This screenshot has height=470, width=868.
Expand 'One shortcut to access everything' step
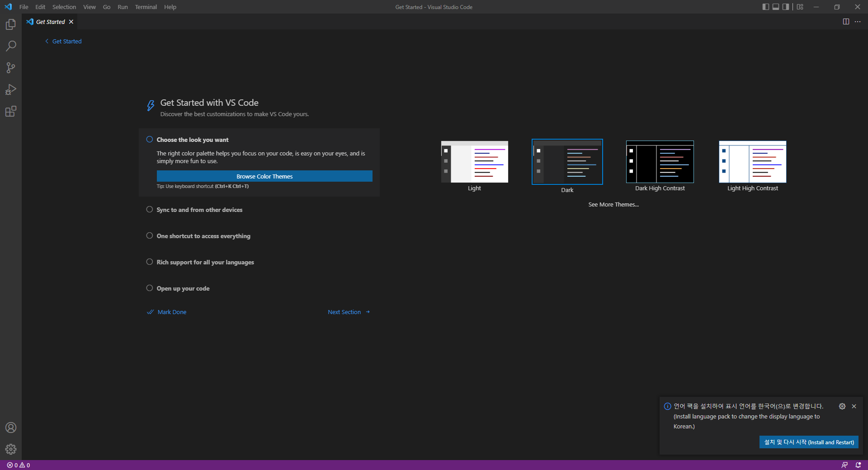tap(203, 236)
